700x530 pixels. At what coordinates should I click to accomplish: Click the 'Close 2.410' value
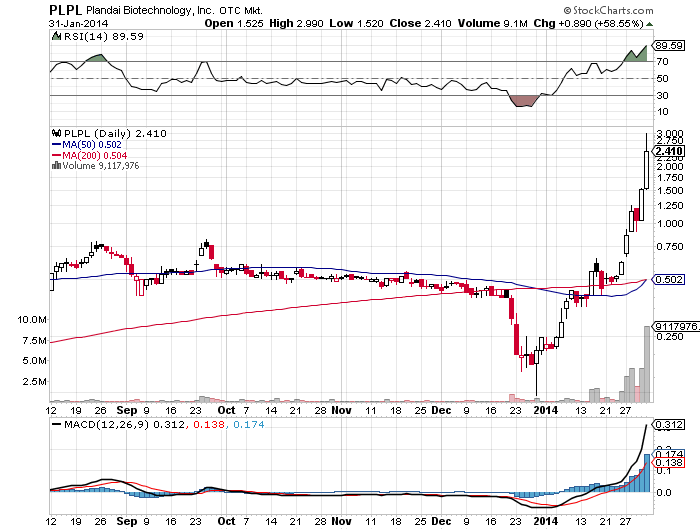[x=420, y=23]
